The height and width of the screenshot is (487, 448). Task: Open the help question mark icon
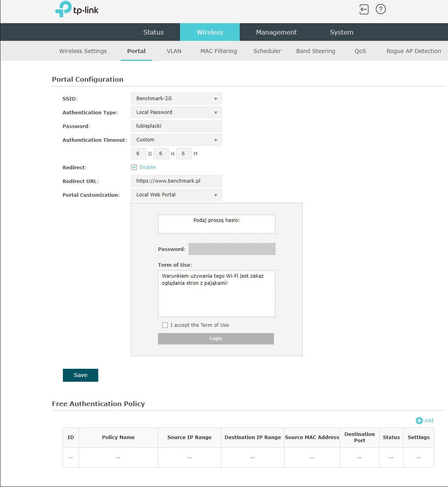point(381,9)
